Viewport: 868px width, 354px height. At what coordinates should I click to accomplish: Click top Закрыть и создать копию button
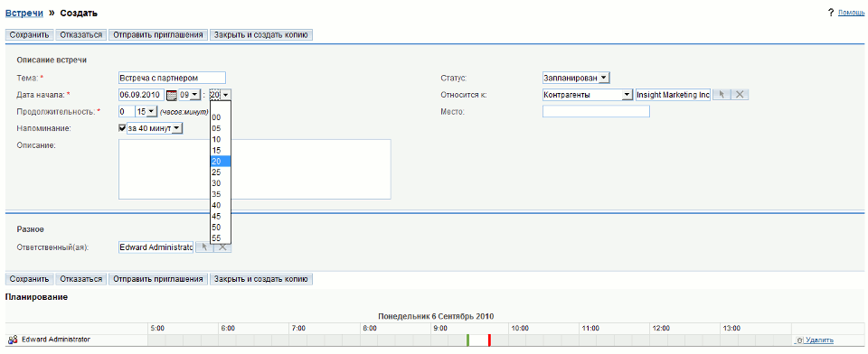tap(261, 35)
